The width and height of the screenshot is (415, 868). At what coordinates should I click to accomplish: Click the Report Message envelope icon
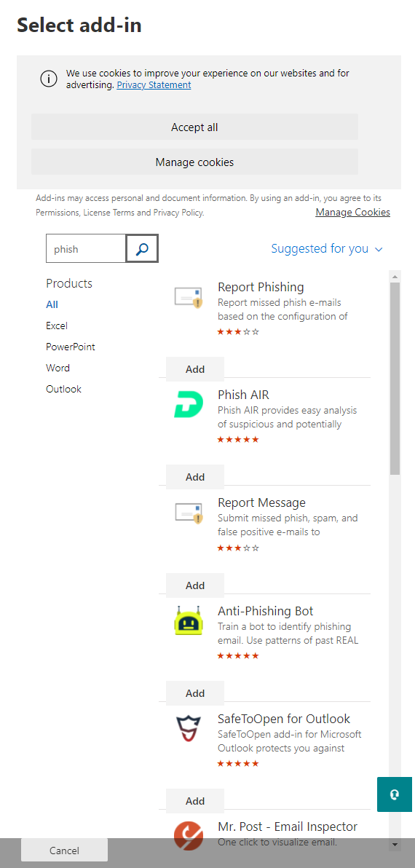[189, 513]
